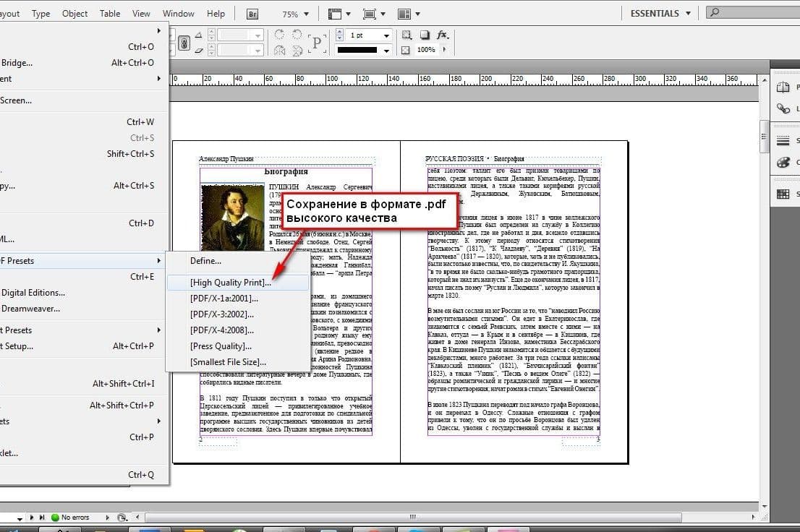
Task: Open the Stroke panel icon
Action: [x=783, y=141]
